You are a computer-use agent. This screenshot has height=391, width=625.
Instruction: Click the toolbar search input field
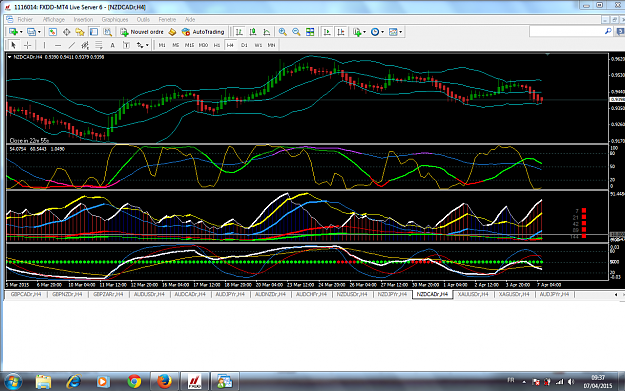point(567,31)
